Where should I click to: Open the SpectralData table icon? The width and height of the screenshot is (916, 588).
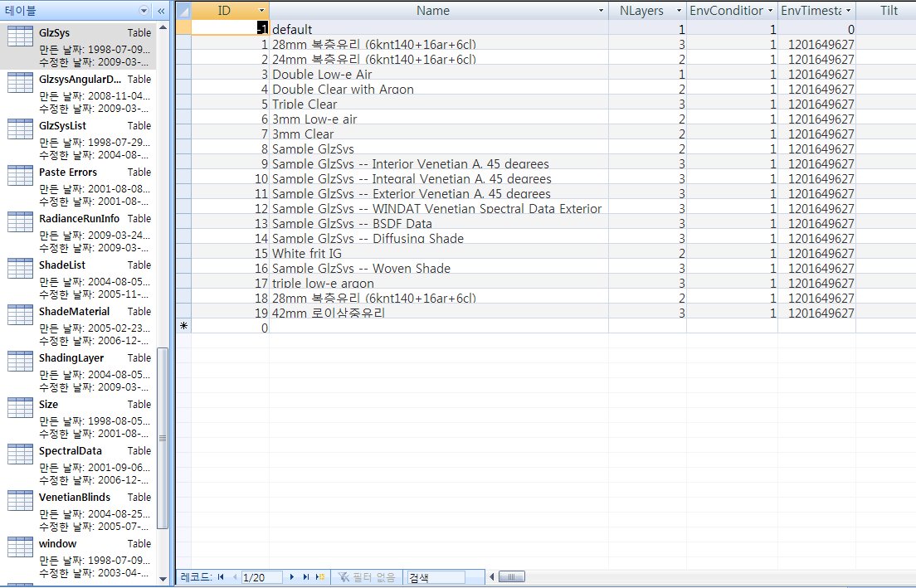pyautogui.click(x=20, y=455)
